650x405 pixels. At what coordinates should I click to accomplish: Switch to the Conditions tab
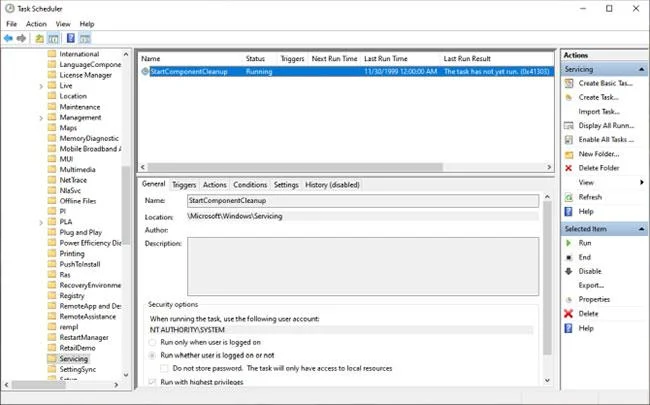pos(250,185)
